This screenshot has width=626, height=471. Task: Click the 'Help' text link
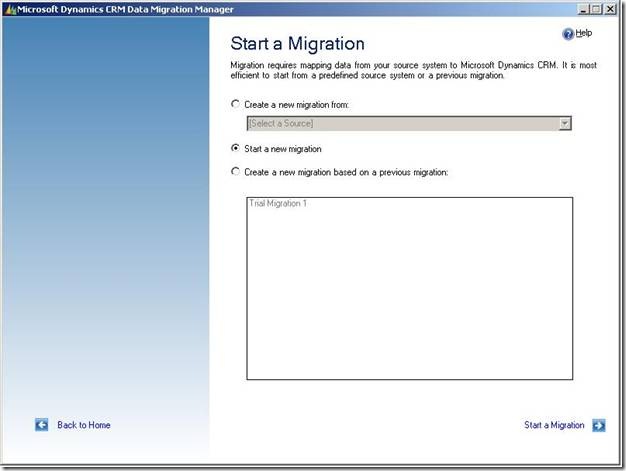pos(583,33)
